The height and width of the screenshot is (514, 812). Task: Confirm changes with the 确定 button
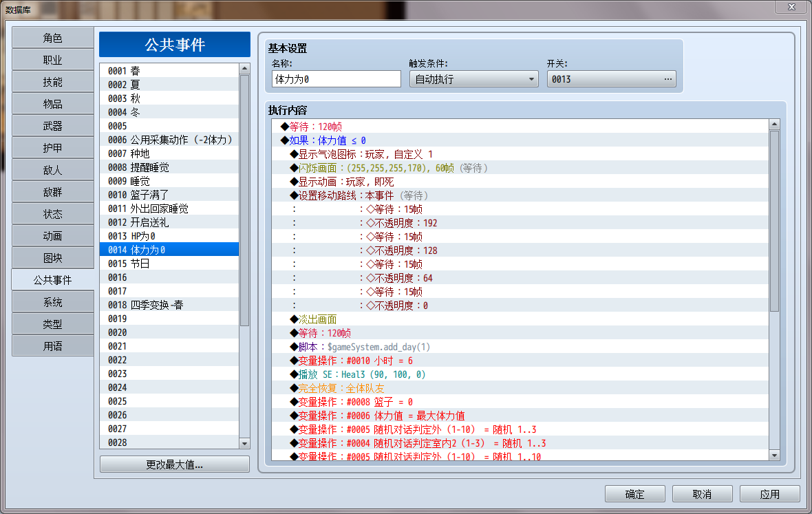click(635, 494)
